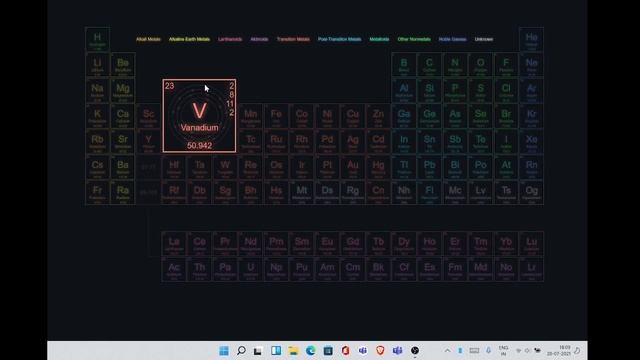Click the Rutherfordium (Rf) tile
Viewport: 640px width, 360px height.
[x=174, y=193]
